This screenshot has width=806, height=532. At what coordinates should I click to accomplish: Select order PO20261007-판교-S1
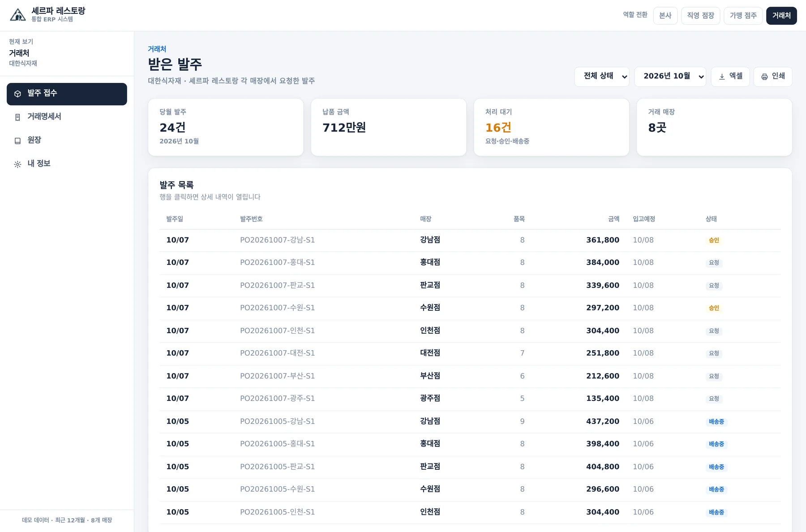(470, 286)
